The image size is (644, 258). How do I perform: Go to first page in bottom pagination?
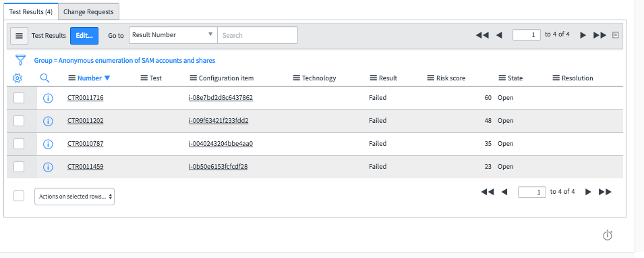[488, 192]
